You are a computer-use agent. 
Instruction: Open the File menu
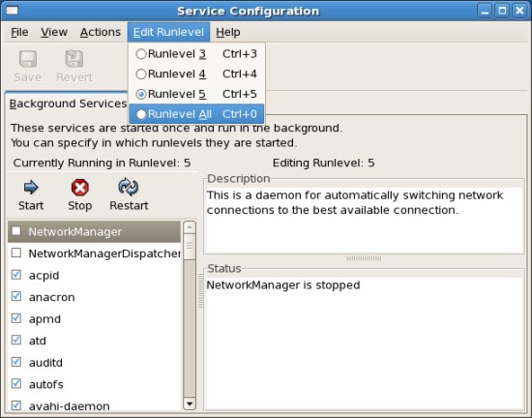pos(19,32)
